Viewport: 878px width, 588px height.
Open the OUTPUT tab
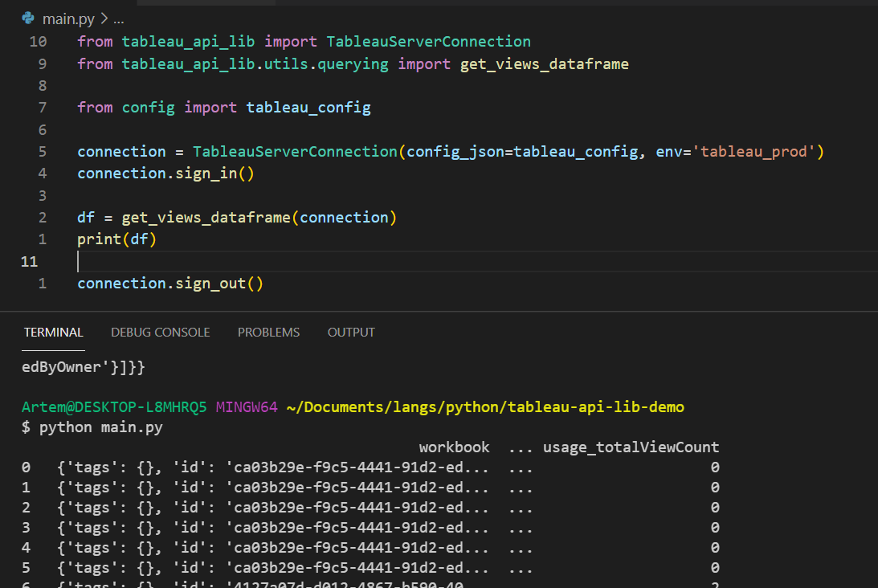[x=350, y=332]
